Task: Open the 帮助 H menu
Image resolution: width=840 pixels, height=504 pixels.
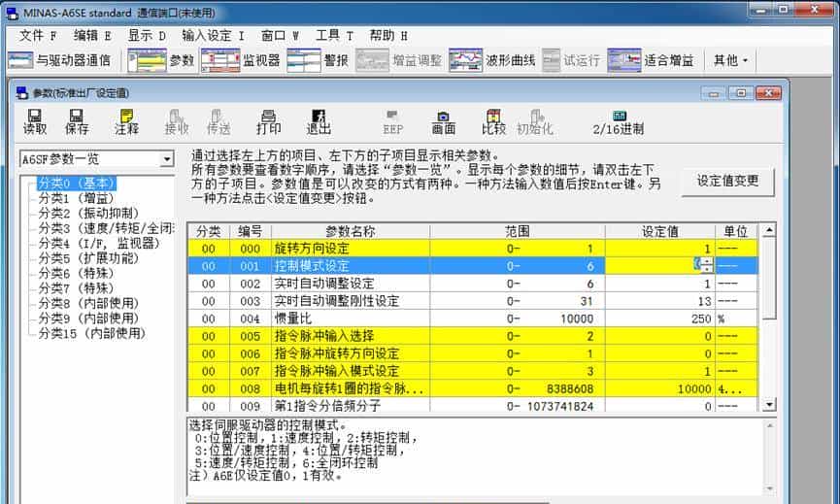Action: [387, 36]
